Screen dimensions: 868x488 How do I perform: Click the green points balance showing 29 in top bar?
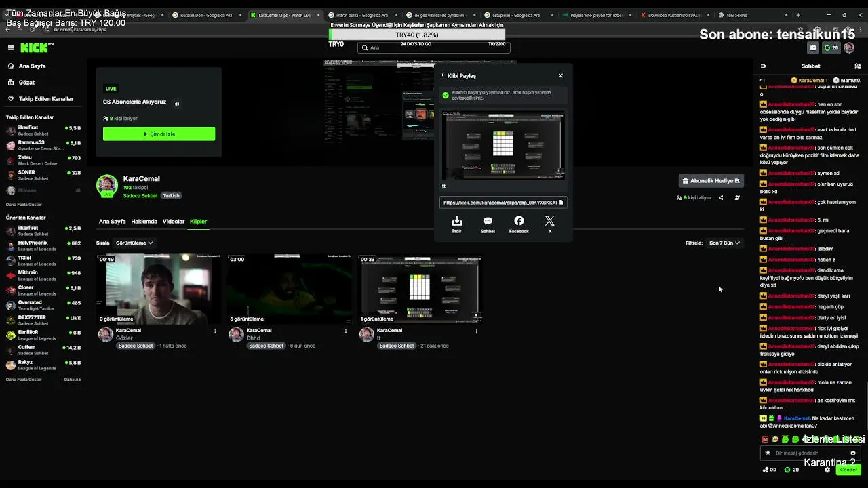[831, 47]
